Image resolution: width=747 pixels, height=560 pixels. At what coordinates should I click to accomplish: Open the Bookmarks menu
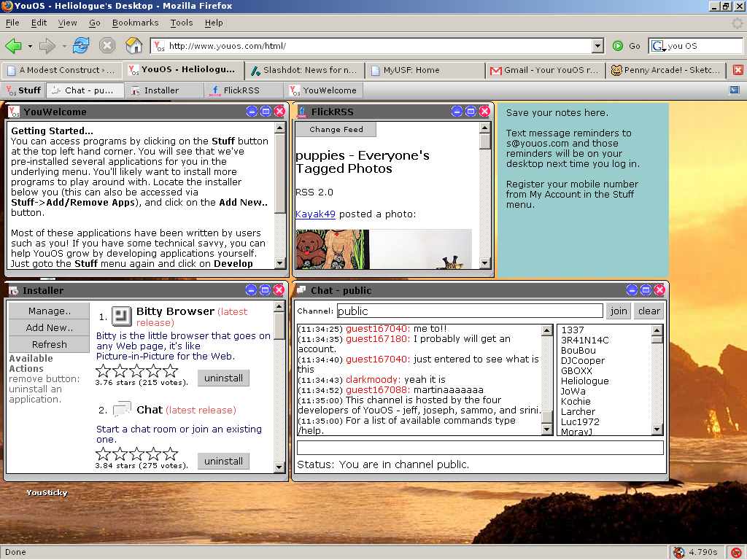pos(135,23)
